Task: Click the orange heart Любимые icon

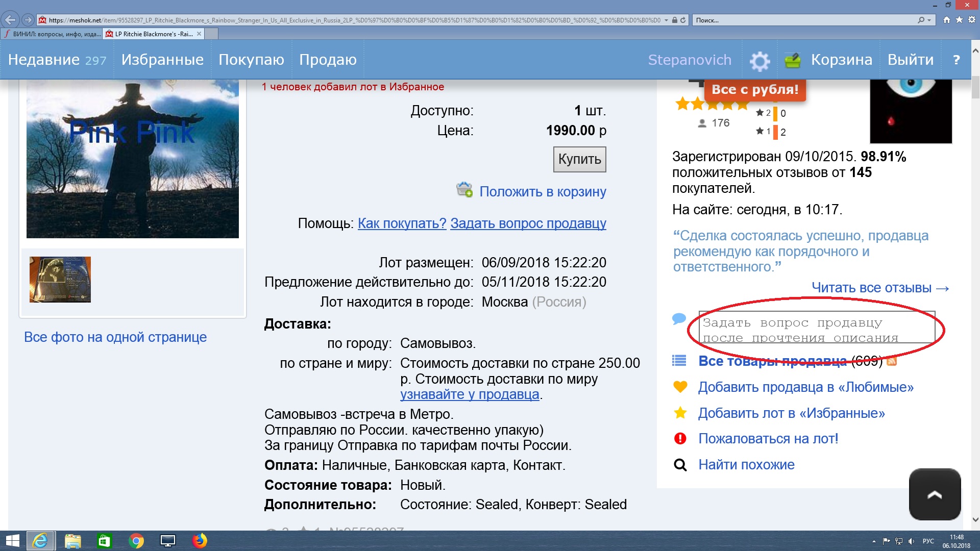Action: (x=680, y=387)
